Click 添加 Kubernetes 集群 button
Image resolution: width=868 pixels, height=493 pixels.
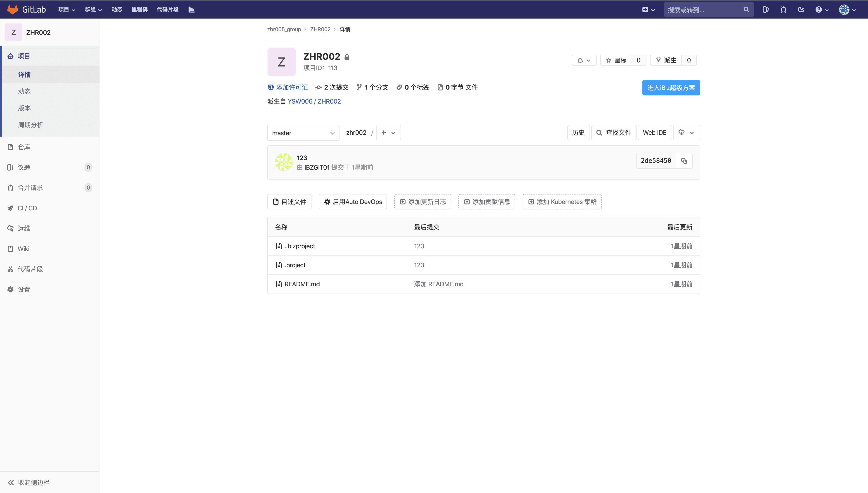[x=562, y=202]
